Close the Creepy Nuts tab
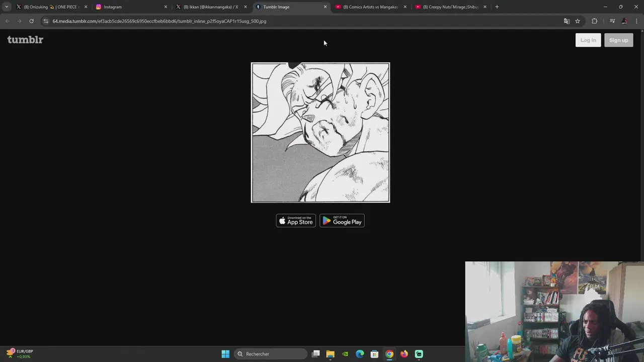644x362 pixels. pyautogui.click(x=485, y=7)
